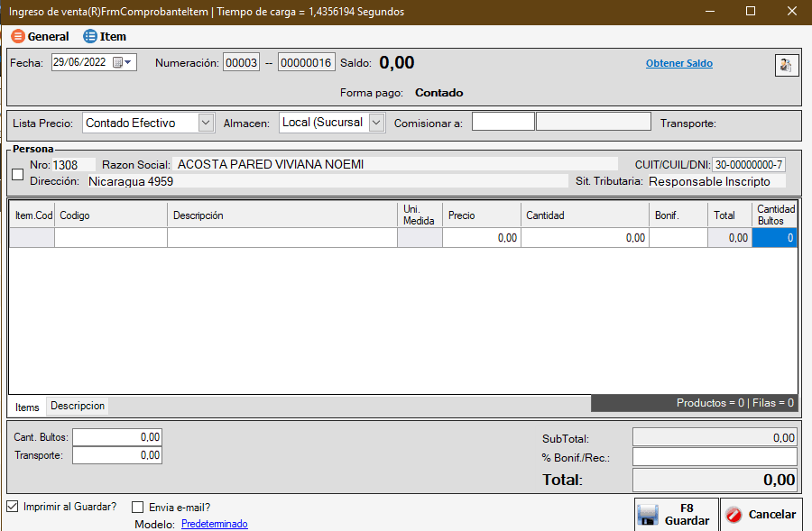812x531 pixels.
Task: Click the floppy disk icon on Guardar
Action: (x=647, y=515)
